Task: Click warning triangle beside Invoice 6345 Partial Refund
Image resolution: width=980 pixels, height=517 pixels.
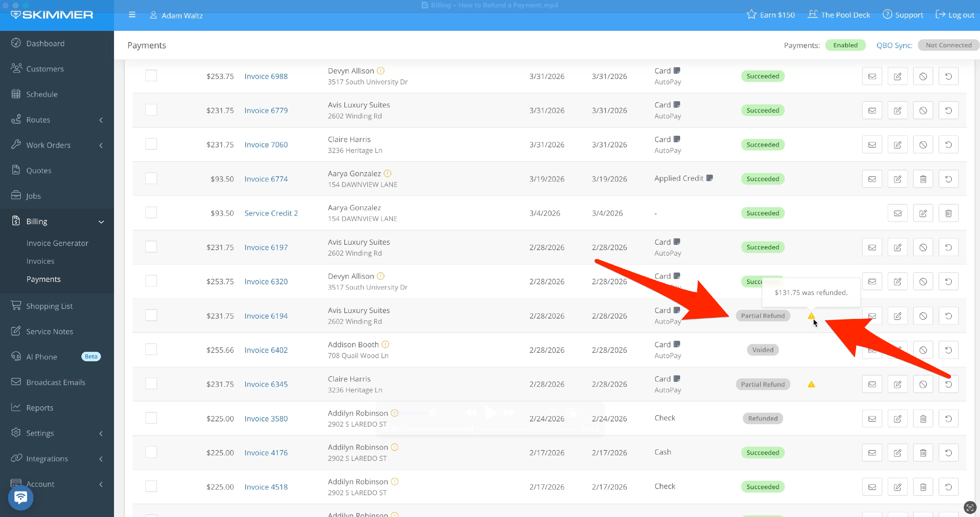Action: [811, 384]
